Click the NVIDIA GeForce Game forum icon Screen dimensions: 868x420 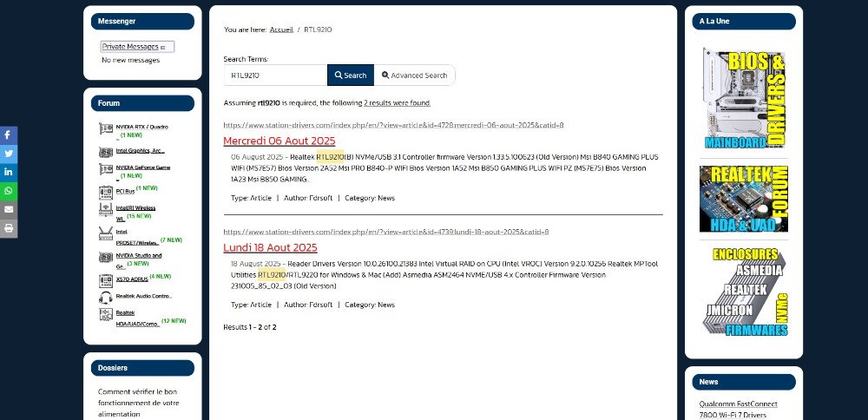click(x=106, y=168)
